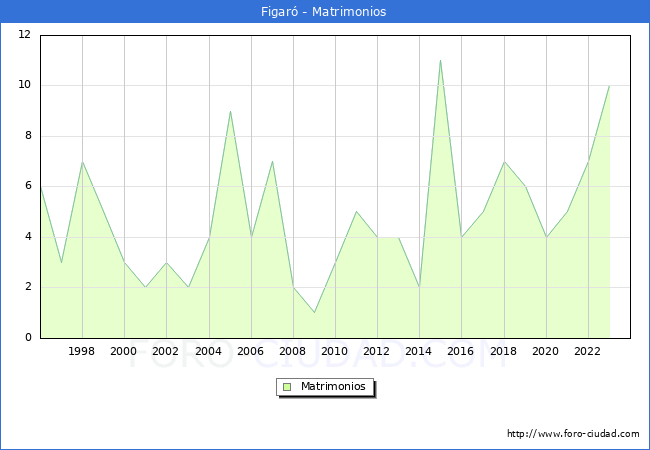Click the 2002 x-axis label

pyautogui.click(x=165, y=351)
